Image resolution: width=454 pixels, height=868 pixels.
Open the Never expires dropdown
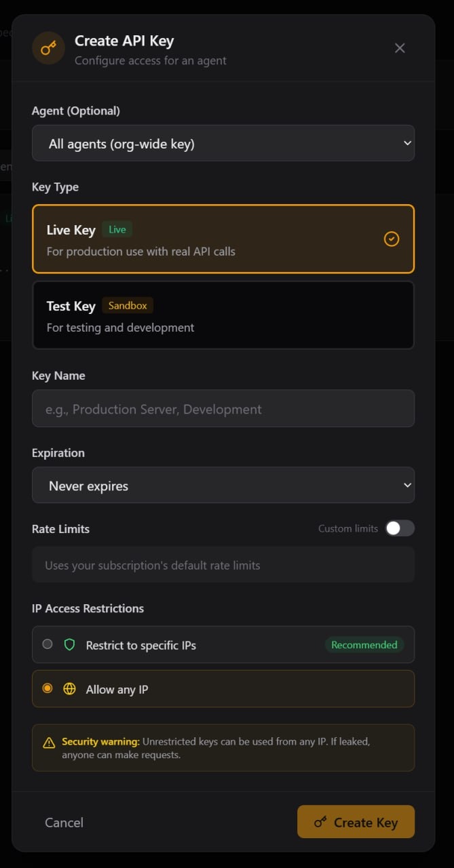[x=223, y=486]
